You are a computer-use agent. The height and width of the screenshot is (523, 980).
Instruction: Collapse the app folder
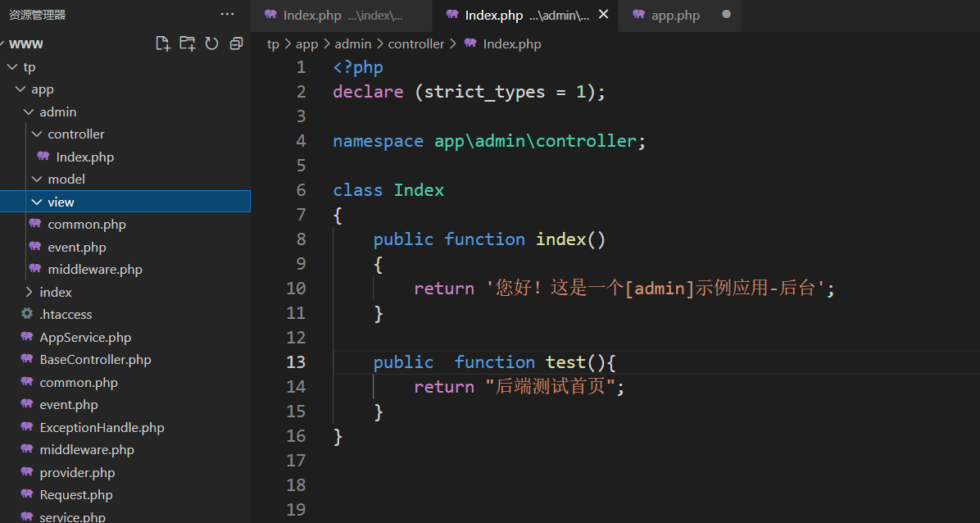(20, 89)
